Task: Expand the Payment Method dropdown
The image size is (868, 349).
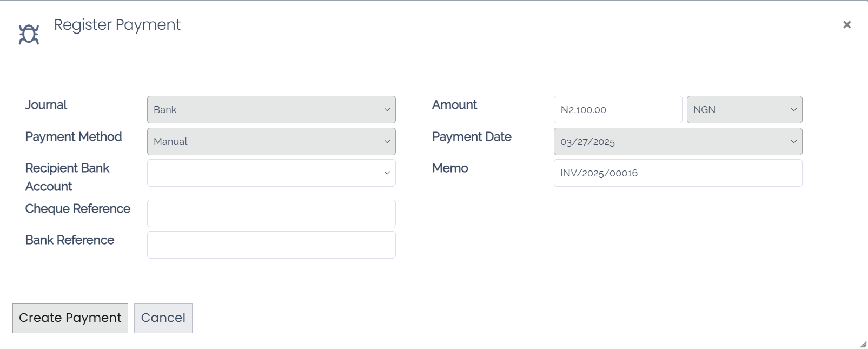Action: click(270, 142)
